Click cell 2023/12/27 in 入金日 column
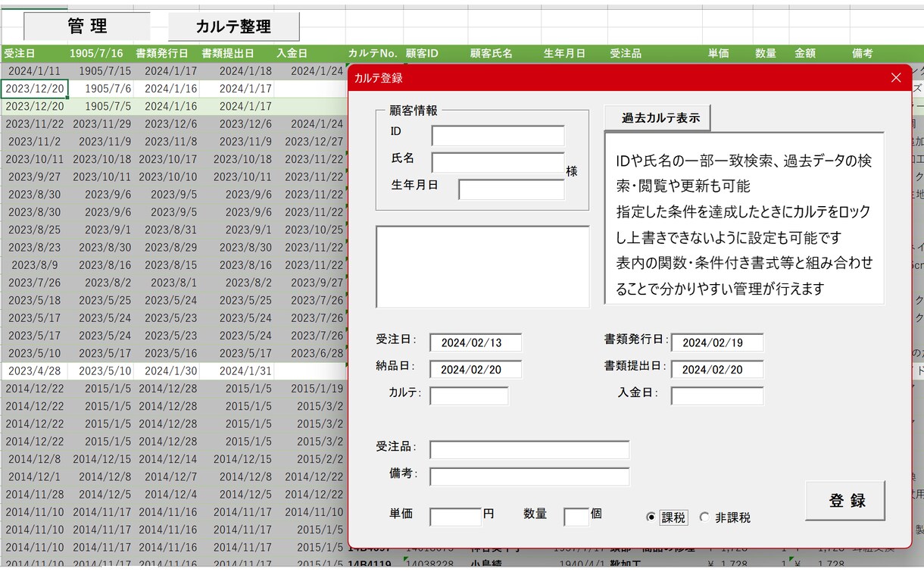The image size is (924, 572). [310, 141]
